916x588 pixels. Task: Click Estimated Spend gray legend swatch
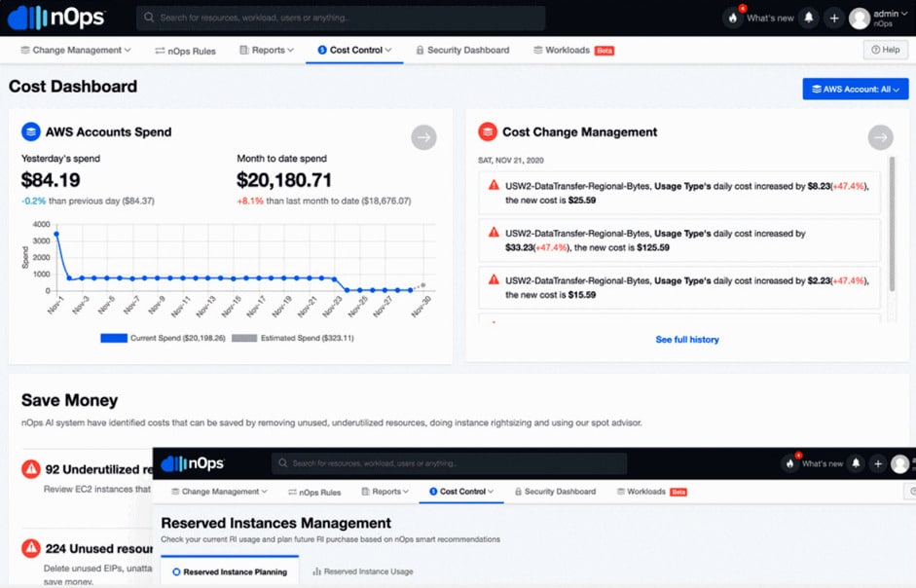pyautogui.click(x=244, y=338)
